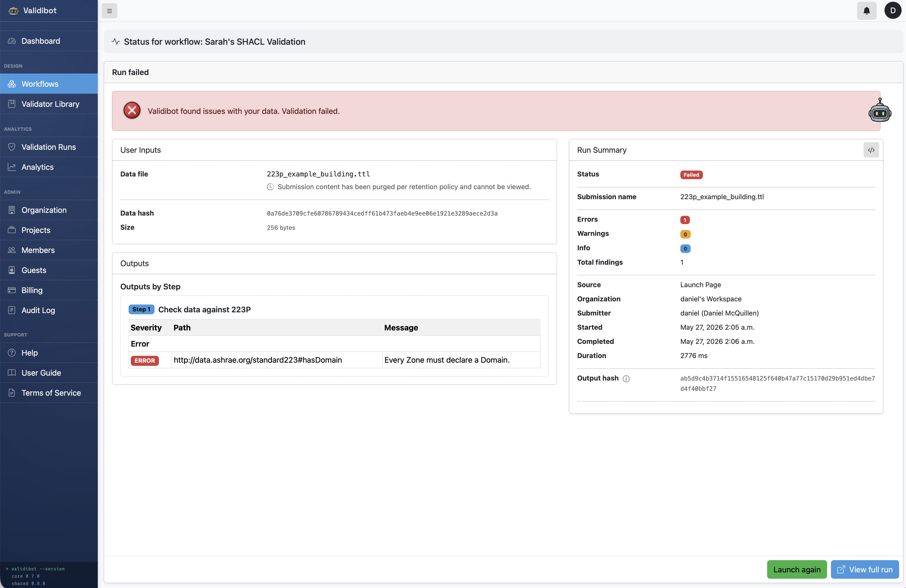The width and height of the screenshot is (906, 588).
Task: Open the notifications bell
Action: click(866, 11)
